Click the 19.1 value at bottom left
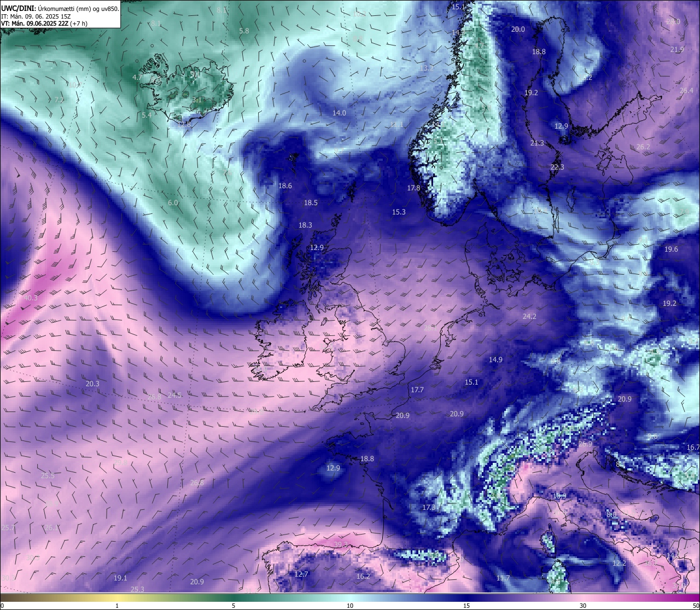The image size is (700, 610). 120,578
